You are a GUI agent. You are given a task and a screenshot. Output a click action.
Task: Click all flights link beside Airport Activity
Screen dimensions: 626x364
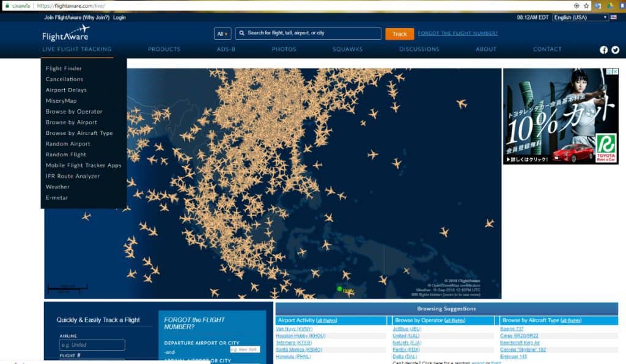(x=326, y=321)
